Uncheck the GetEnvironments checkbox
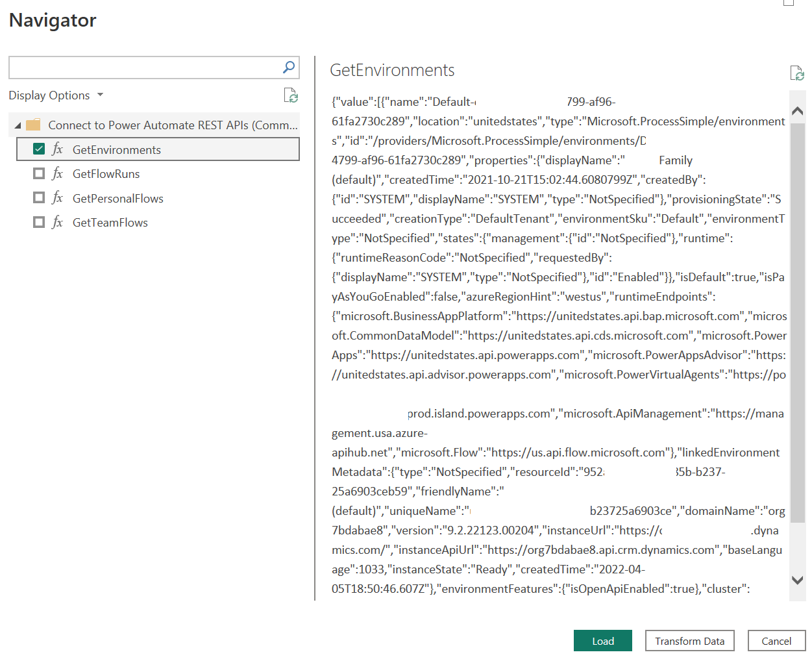812x661 pixels. (x=39, y=149)
